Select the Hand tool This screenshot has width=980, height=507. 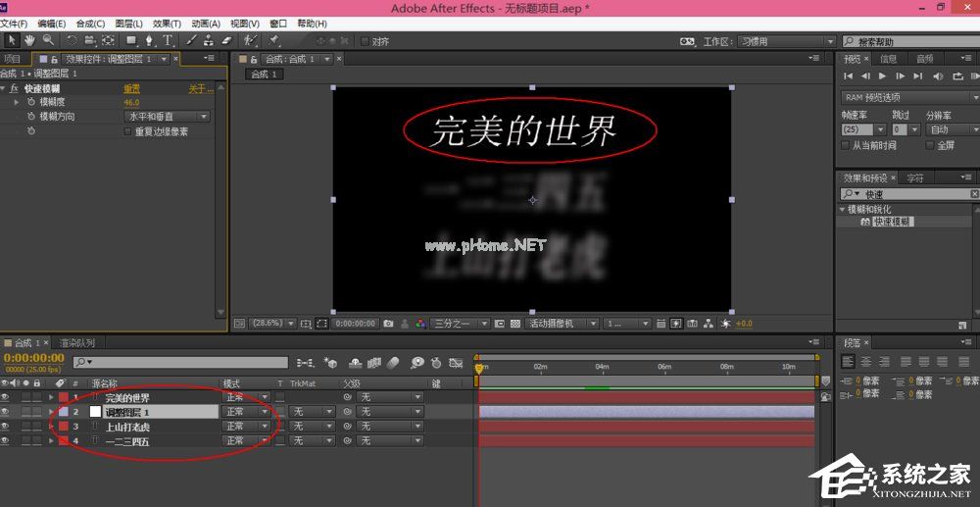29,40
